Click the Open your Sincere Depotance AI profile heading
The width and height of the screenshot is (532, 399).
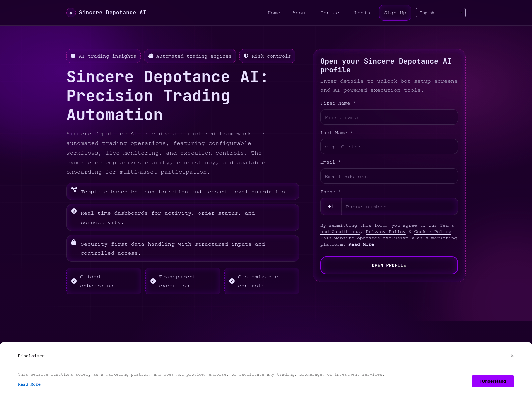[x=386, y=66]
